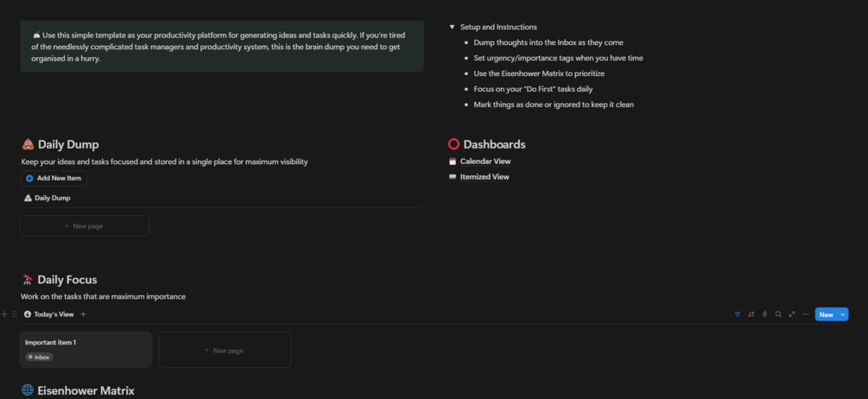This screenshot has width=868, height=399.
Task: Click the sort arrows icon
Action: (x=751, y=314)
